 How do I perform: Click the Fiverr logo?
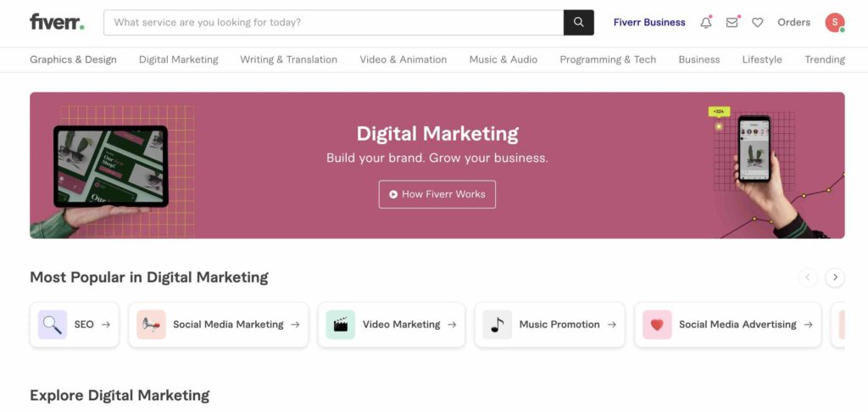point(57,22)
